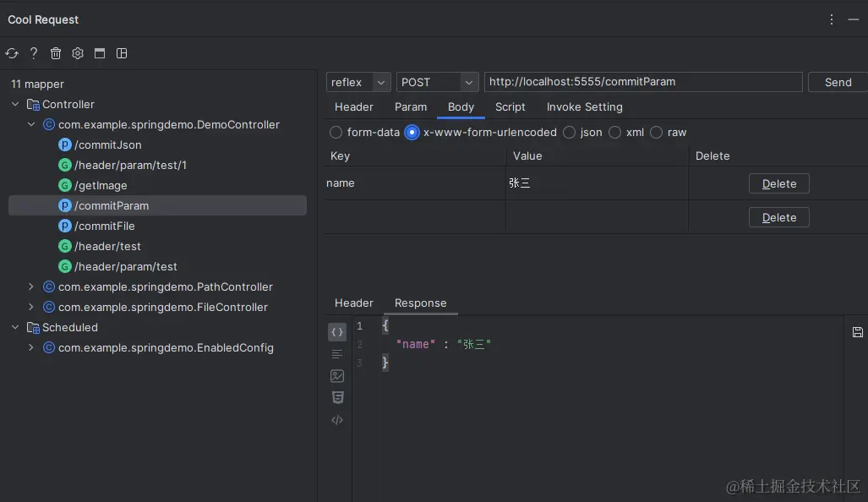Viewport: 868px width, 502px height.
Task: Click the save response floppy disk icon
Action: tap(857, 332)
